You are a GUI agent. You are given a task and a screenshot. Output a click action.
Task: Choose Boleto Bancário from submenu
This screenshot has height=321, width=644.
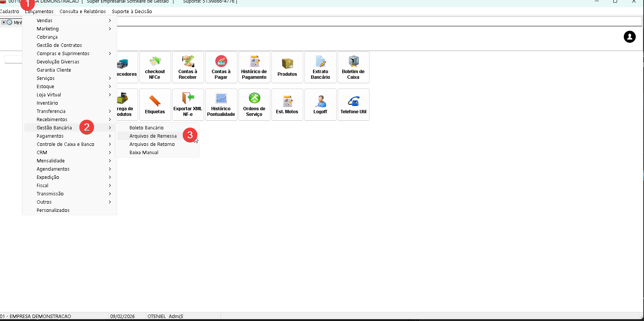click(146, 128)
